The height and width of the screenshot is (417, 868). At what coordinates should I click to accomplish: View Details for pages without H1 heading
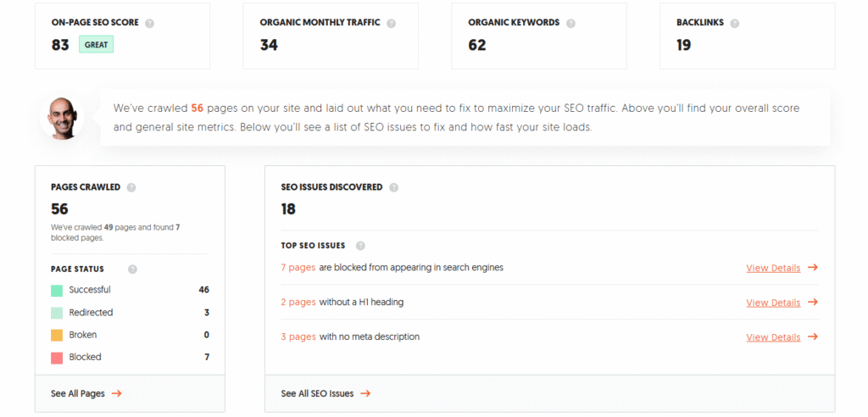(x=773, y=303)
